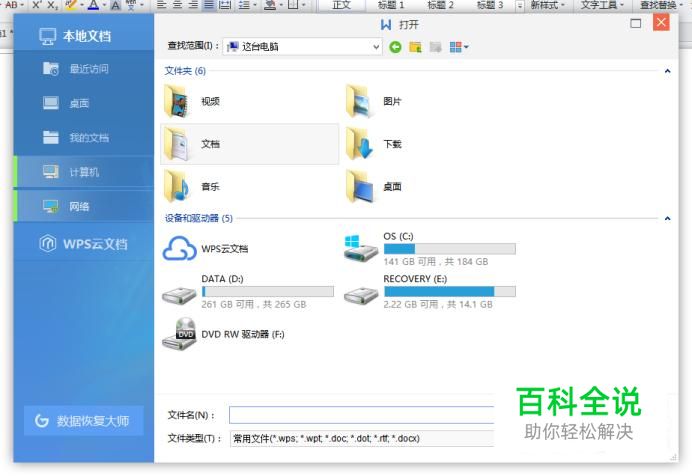Open 查找替换 in WPS toolbar

[660, 5]
